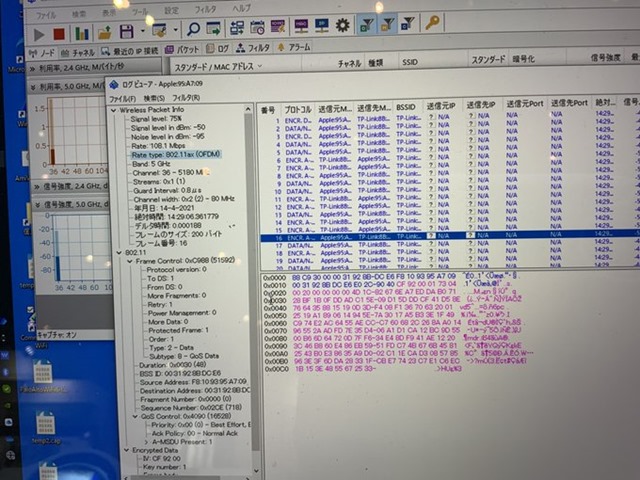Switch to the アラーム tab

[x=294, y=47]
